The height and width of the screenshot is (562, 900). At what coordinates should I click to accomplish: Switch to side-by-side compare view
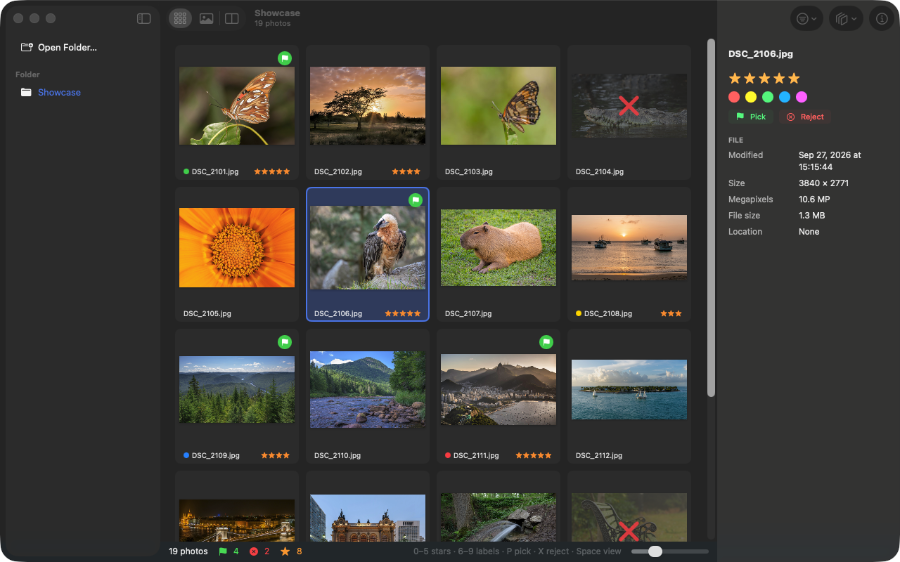[x=232, y=18]
